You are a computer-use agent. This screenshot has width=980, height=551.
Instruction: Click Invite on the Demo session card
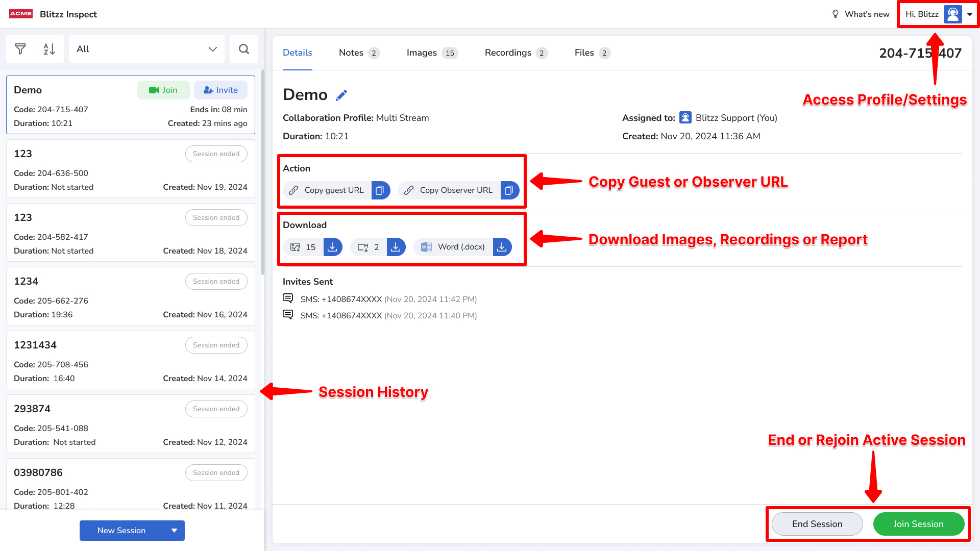tap(220, 90)
